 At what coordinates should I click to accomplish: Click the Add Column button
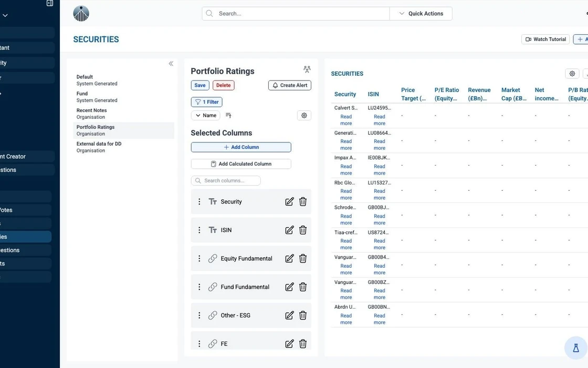[x=241, y=147]
